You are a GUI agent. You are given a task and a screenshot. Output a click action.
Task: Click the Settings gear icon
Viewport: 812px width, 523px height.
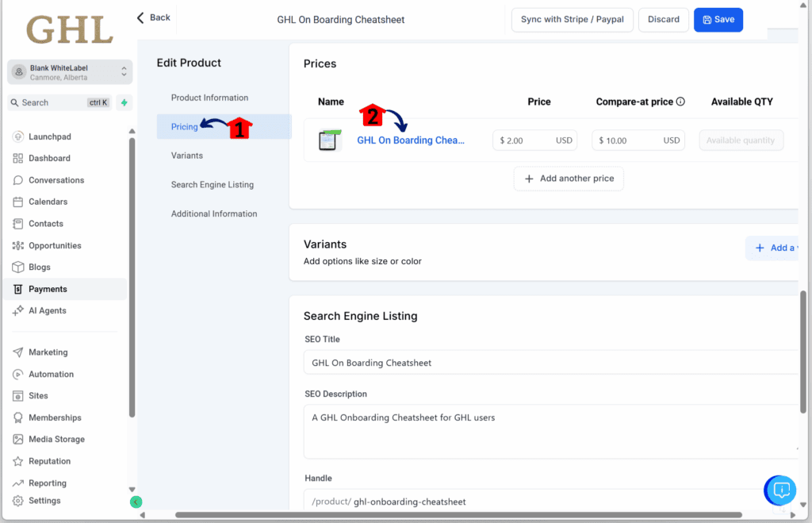point(18,501)
